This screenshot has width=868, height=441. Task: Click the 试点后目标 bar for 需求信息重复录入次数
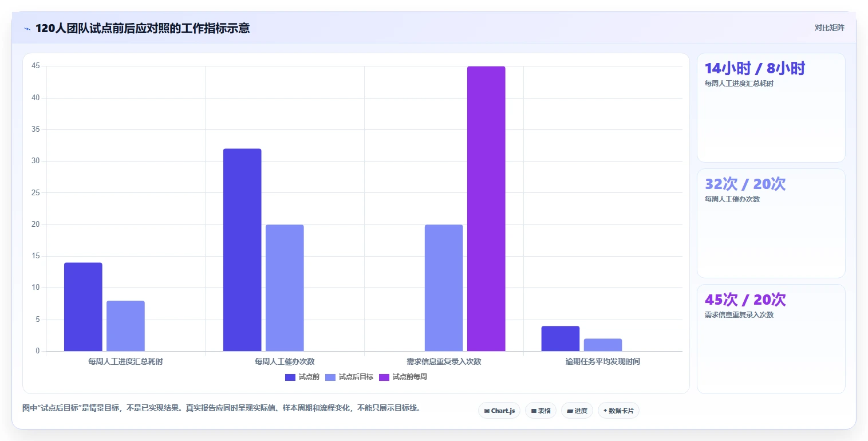[x=444, y=288]
